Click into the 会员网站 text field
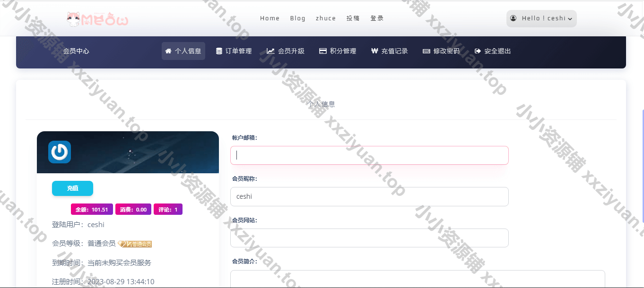This screenshot has height=288, width=644. coord(369,238)
